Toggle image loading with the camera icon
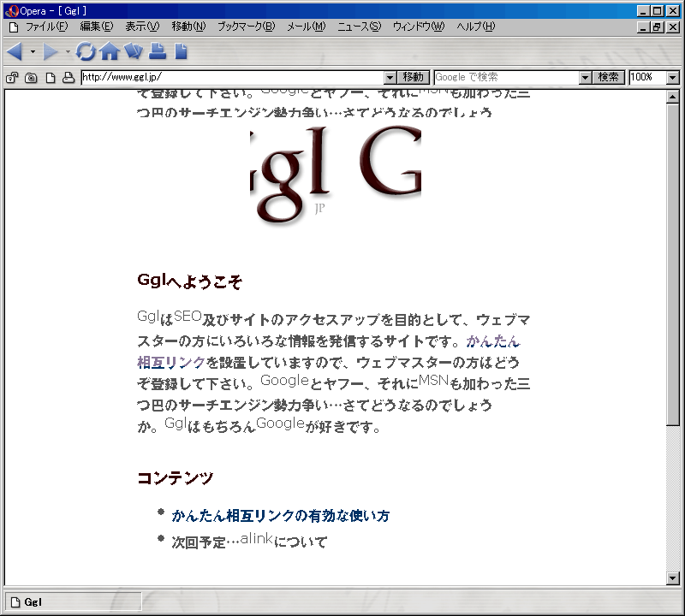 pyautogui.click(x=31, y=78)
